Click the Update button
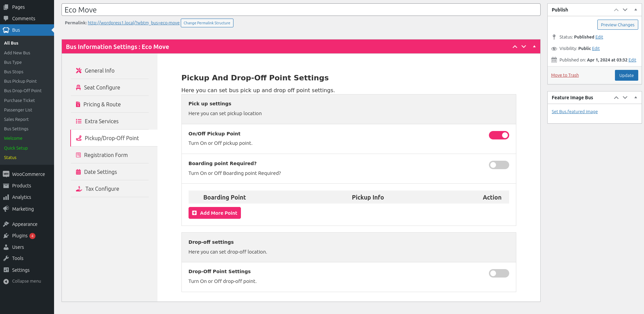Image resolution: width=644 pixels, height=314 pixels. pos(626,75)
